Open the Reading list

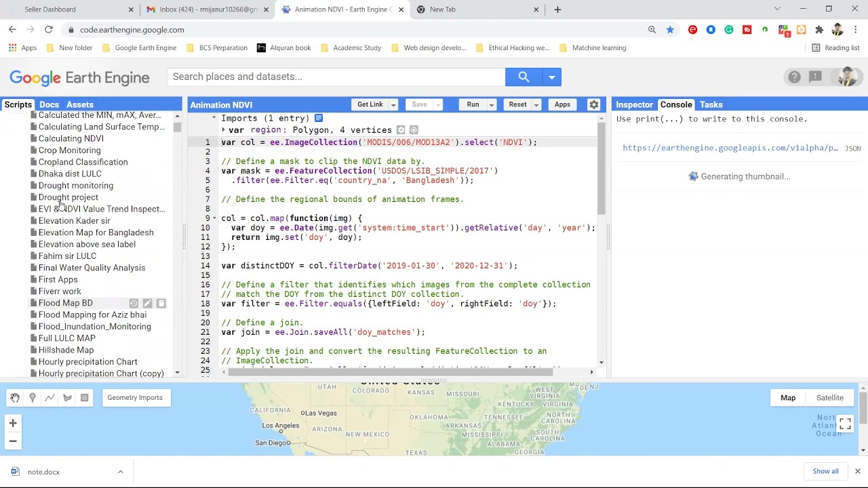coord(835,48)
